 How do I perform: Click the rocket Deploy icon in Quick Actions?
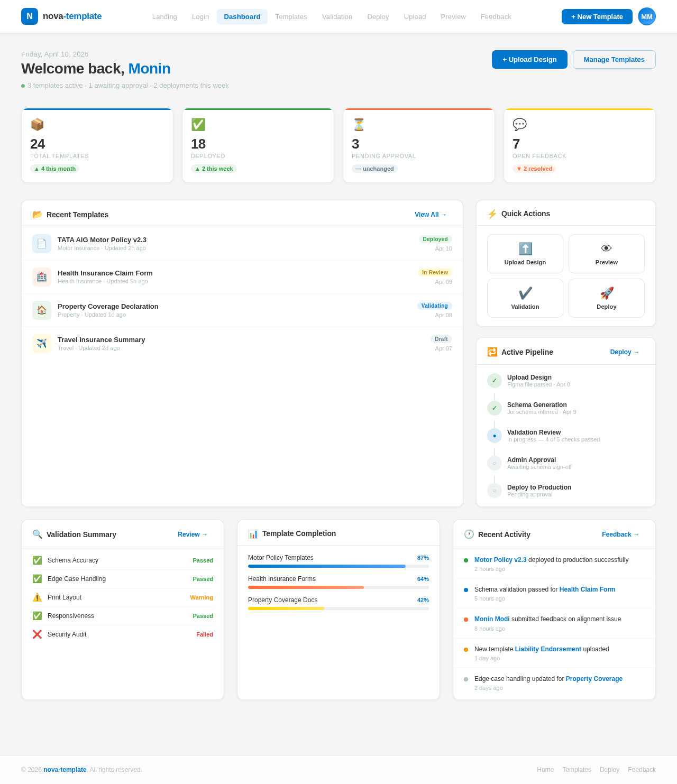[607, 293]
